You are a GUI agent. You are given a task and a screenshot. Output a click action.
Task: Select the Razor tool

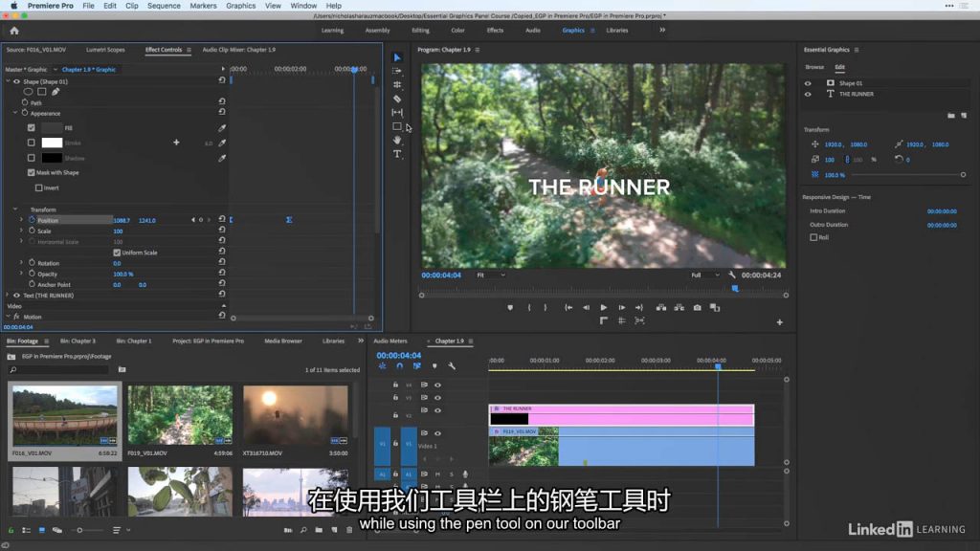397,99
